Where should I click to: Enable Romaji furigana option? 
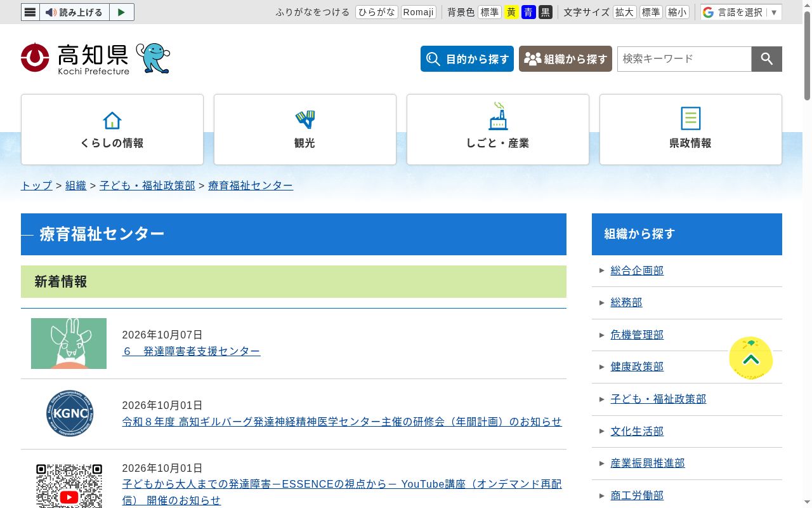419,12
